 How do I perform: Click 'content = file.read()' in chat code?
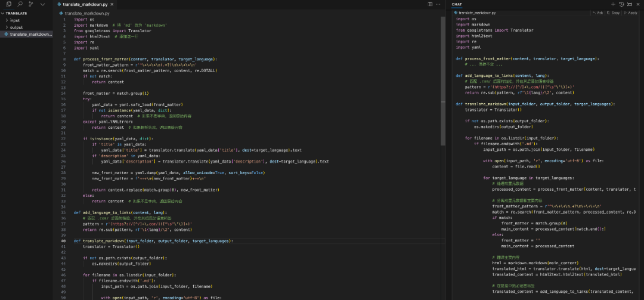[x=516, y=166]
